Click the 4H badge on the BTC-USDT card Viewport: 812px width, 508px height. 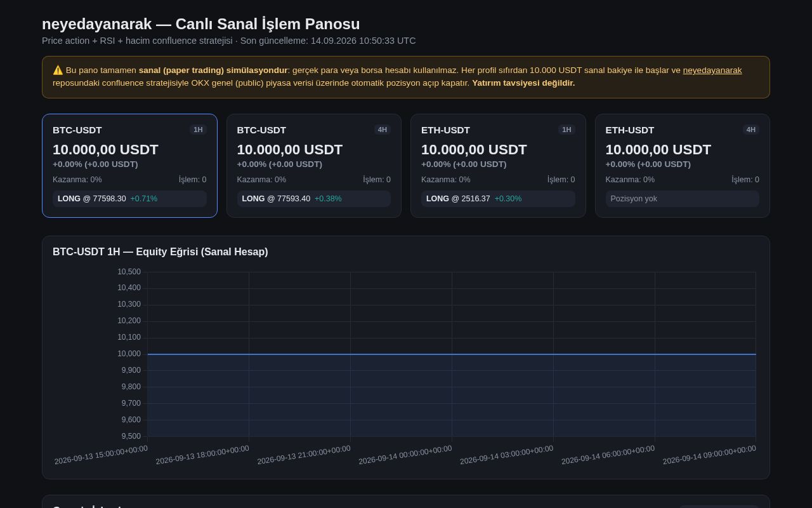click(382, 130)
